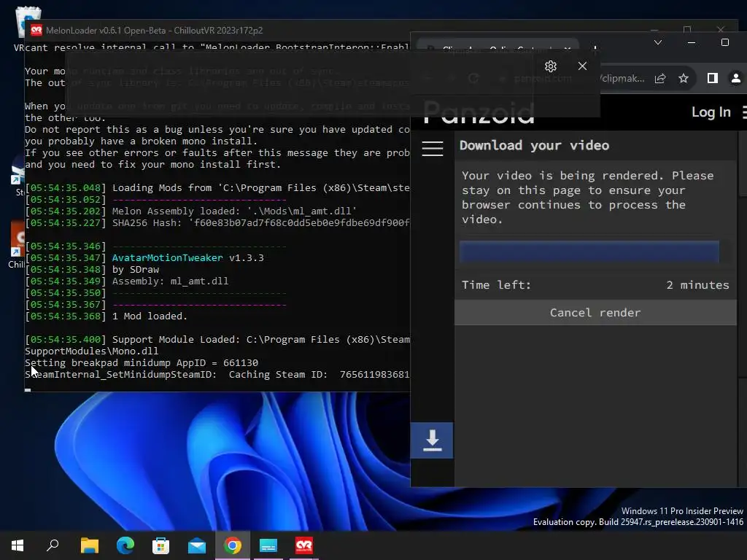Open the Recycle Bin desktop icon
Image resolution: width=747 pixels, height=560 pixels.
coord(28,23)
